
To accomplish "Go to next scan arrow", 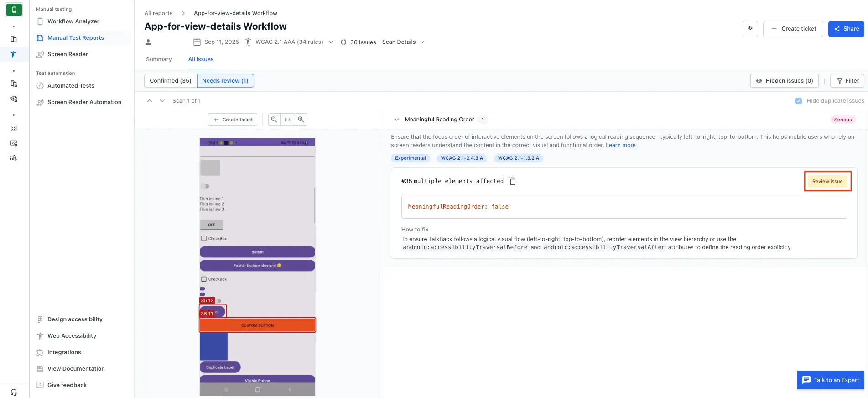I will coord(162,101).
